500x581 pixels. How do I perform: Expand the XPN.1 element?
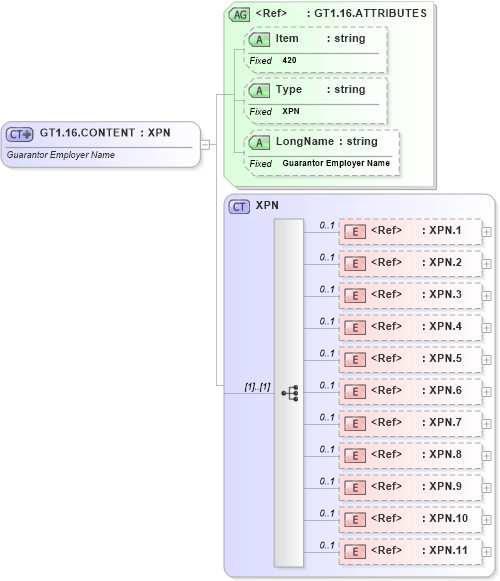tap(486, 232)
